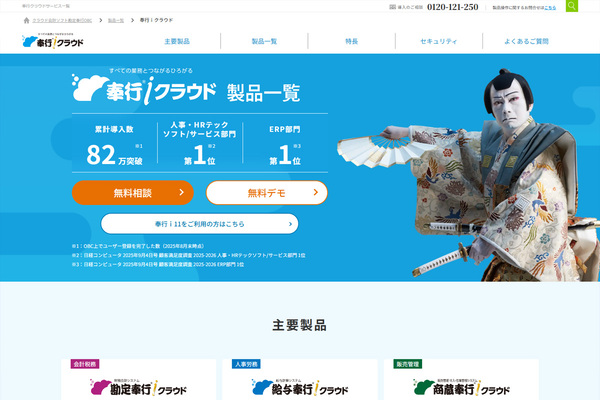Click the 主要製品 section heading
Image resolution: width=600 pixels, height=400 pixels.
[300, 325]
